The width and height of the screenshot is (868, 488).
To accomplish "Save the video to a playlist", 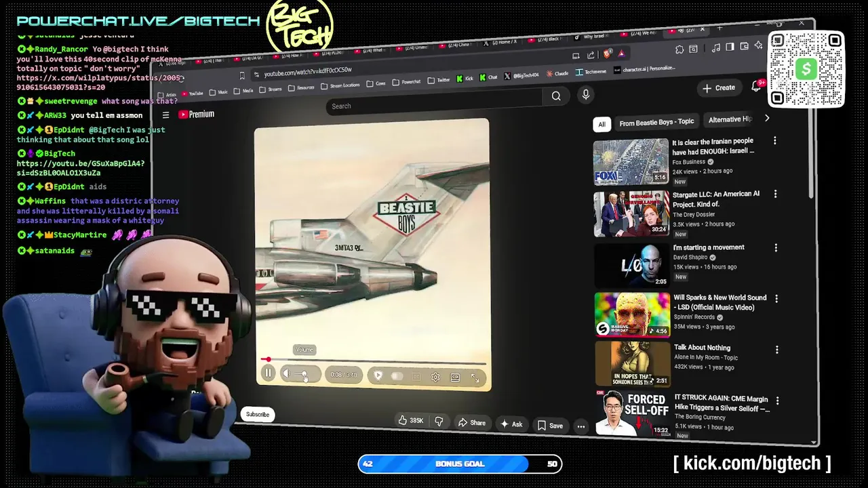I will (x=550, y=426).
